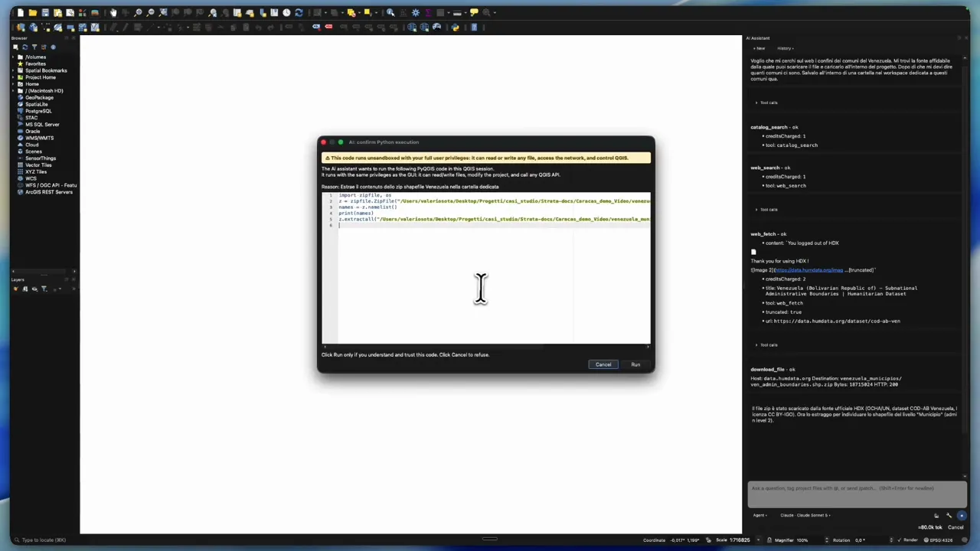980x551 pixels.
Task: Click the Zoom Full extent icon
Action: pyautogui.click(x=163, y=13)
